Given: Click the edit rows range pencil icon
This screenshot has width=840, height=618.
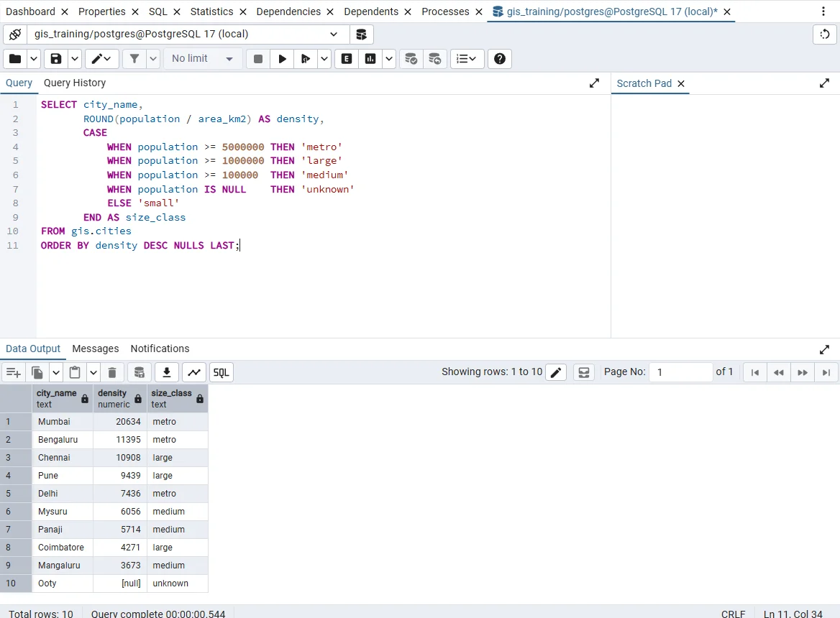Looking at the screenshot, I should pos(556,372).
